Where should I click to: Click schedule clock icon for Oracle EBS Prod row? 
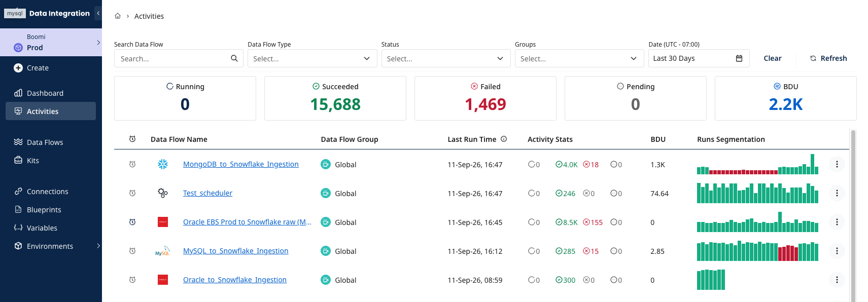132,222
